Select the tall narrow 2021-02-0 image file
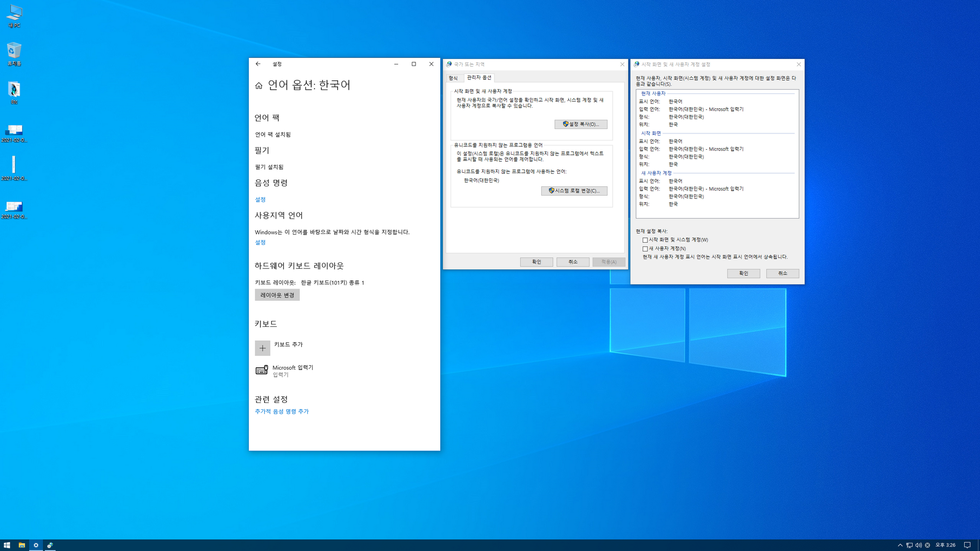This screenshot has height=551, width=980. 14,168
